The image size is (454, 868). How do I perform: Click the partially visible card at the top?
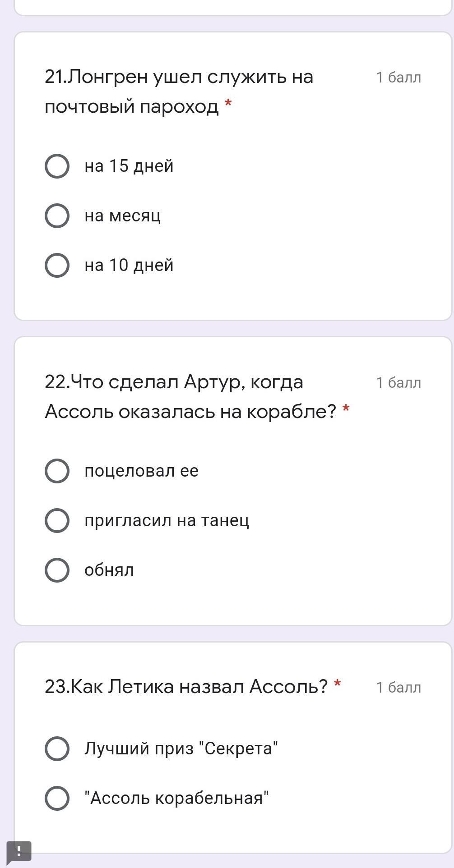[x=233, y=7]
